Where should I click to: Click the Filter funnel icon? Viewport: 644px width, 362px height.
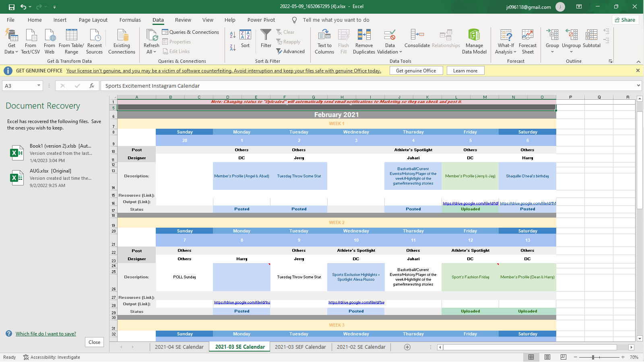[266, 35]
